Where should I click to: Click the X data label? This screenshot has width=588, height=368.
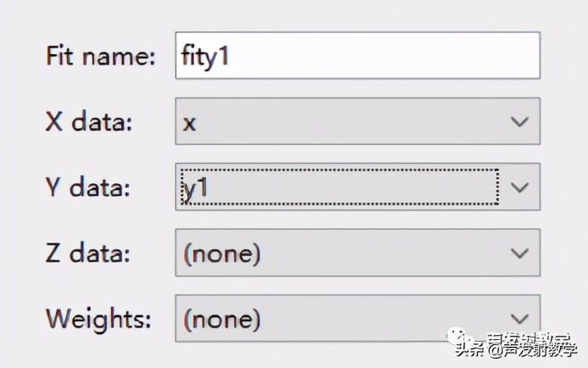(x=89, y=122)
